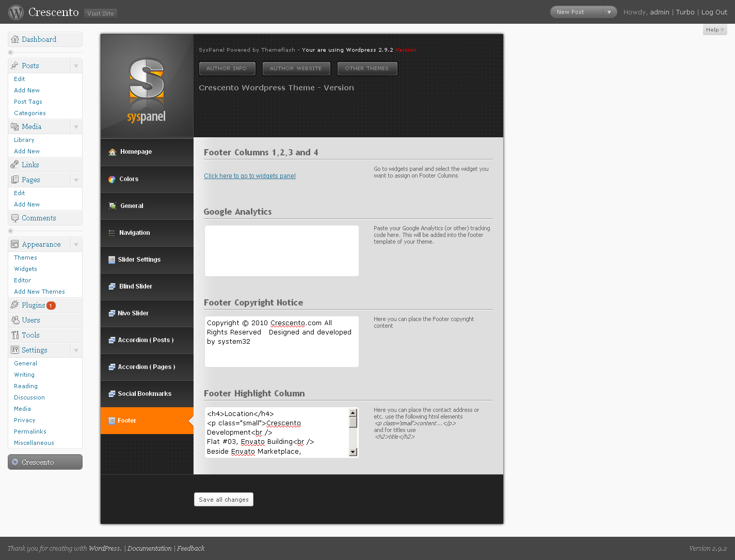735x560 pixels.
Task: Click the Colors wheel icon in SysPanel
Action: [x=112, y=179]
